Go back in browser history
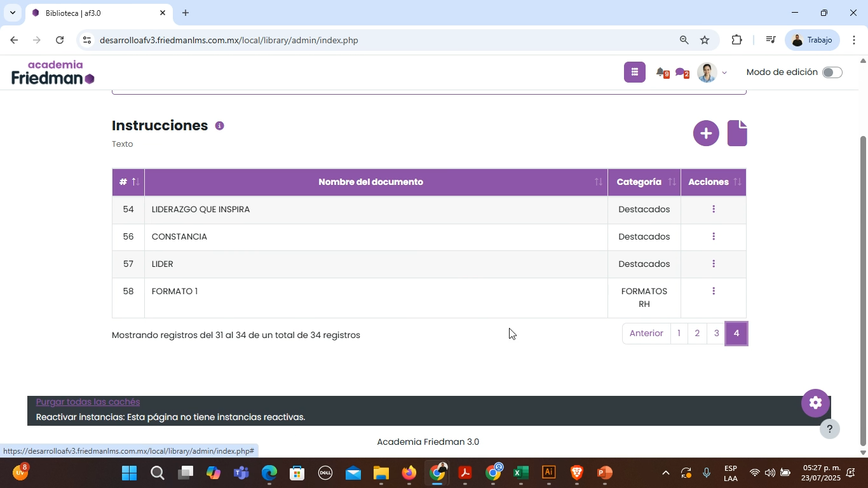The width and height of the screenshot is (868, 488). point(13,40)
